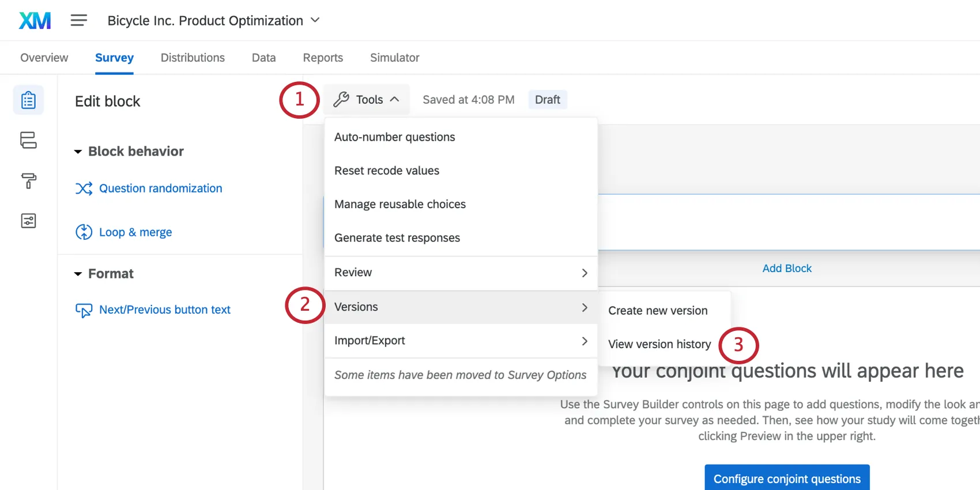Select the Survey builder clipboard icon
The width and height of the screenshot is (980, 490).
pos(28,100)
